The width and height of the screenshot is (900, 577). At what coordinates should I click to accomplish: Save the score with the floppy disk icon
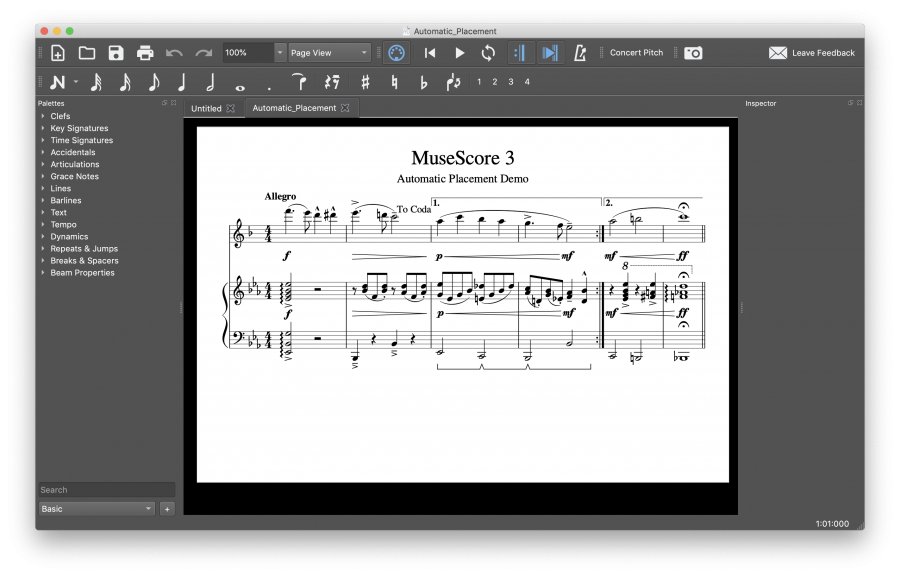pyautogui.click(x=116, y=53)
